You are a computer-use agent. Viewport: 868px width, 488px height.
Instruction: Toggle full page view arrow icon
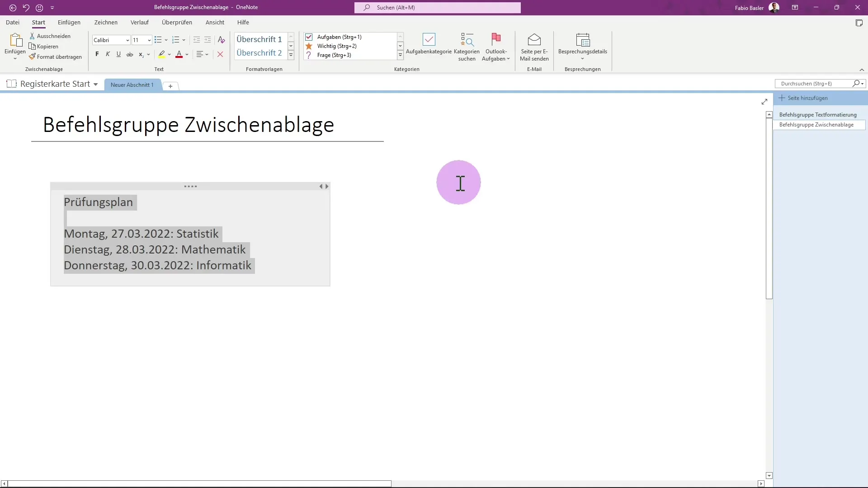pos(764,102)
